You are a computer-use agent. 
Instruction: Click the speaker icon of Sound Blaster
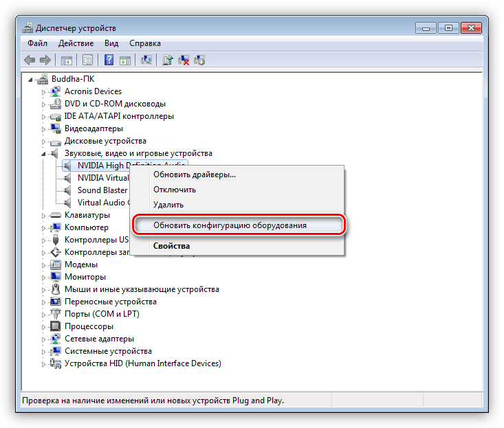67,190
